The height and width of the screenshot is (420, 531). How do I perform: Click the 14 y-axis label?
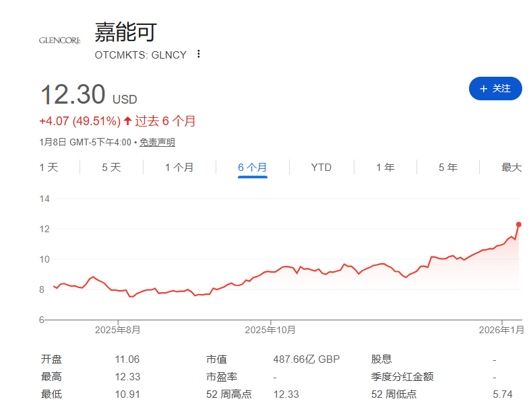[x=44, y=199]
